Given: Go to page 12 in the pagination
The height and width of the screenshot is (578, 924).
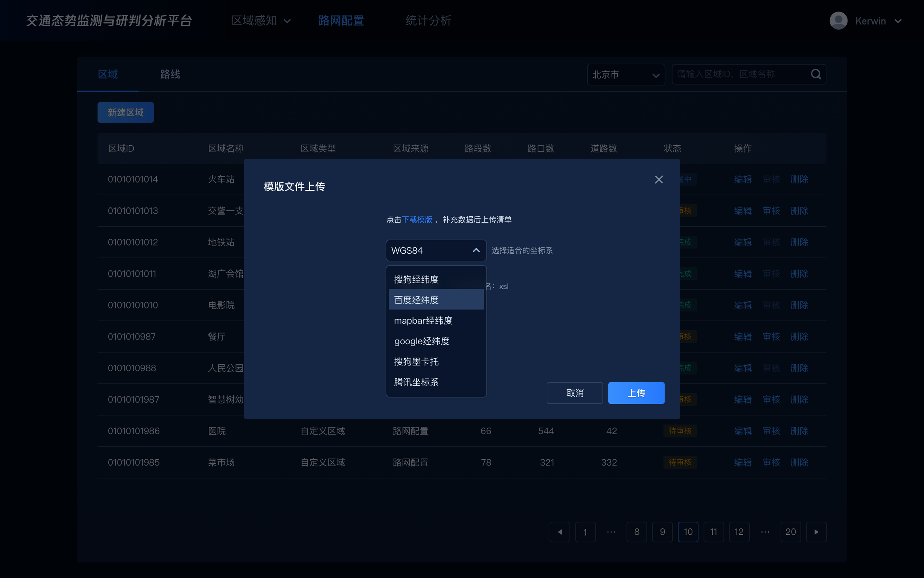Looking at the screenshot, I should [x=739, y=532].
